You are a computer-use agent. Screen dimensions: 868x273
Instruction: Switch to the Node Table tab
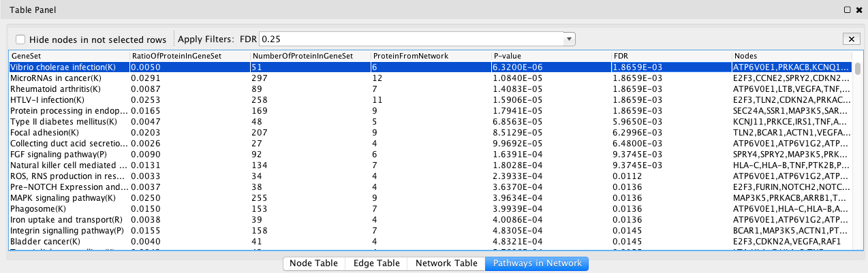coord(313,263)
